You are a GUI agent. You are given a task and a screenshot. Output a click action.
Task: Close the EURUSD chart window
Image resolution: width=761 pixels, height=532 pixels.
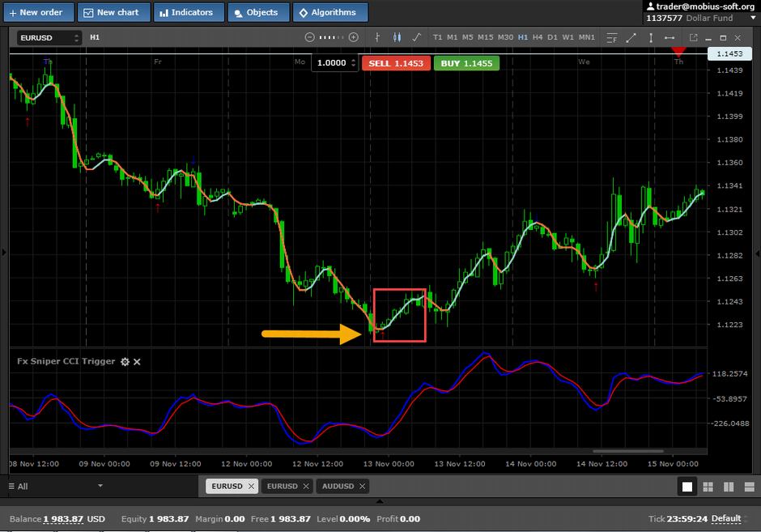[738, 38]
